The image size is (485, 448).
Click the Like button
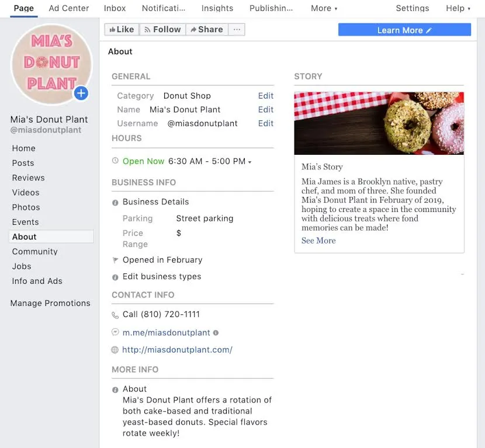click(x=122, y=29)
